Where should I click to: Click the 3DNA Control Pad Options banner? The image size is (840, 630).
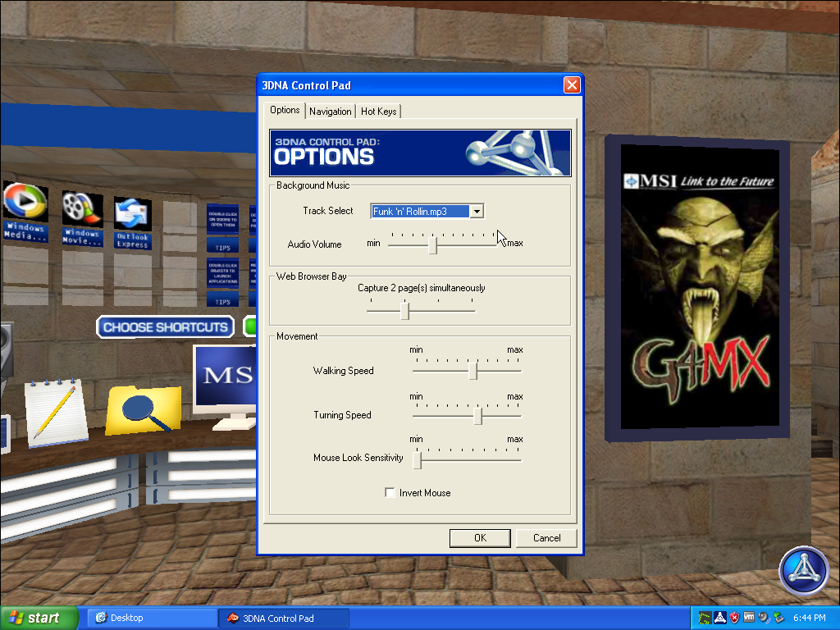coord(420,153)
